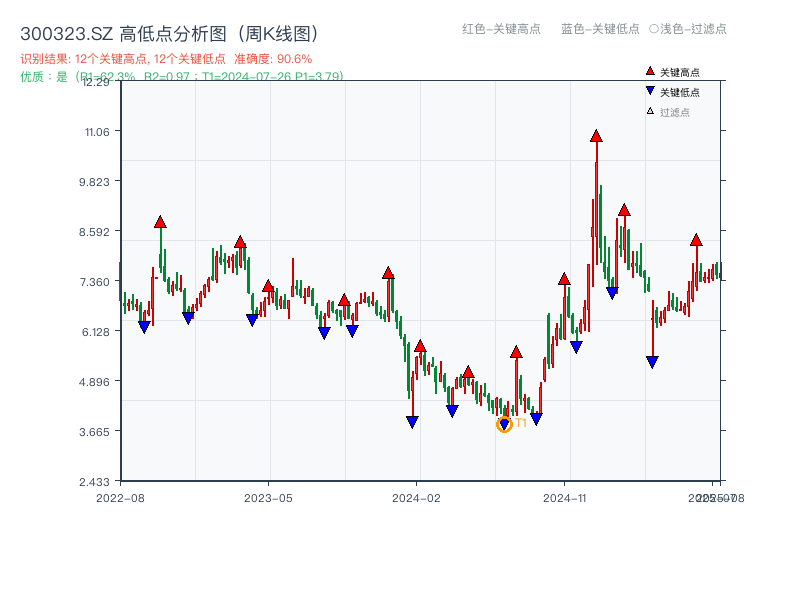Click the 2022-08 x-axis label
Viewport: 800px width, 600px height.
click(120, 498)
